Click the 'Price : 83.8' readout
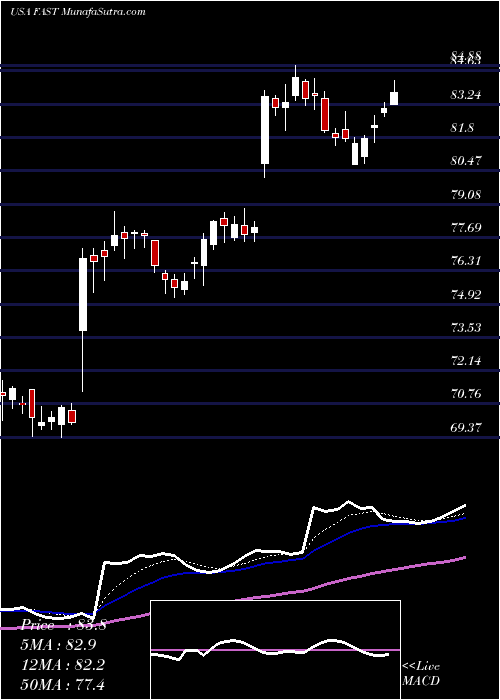 click(63, 625)
